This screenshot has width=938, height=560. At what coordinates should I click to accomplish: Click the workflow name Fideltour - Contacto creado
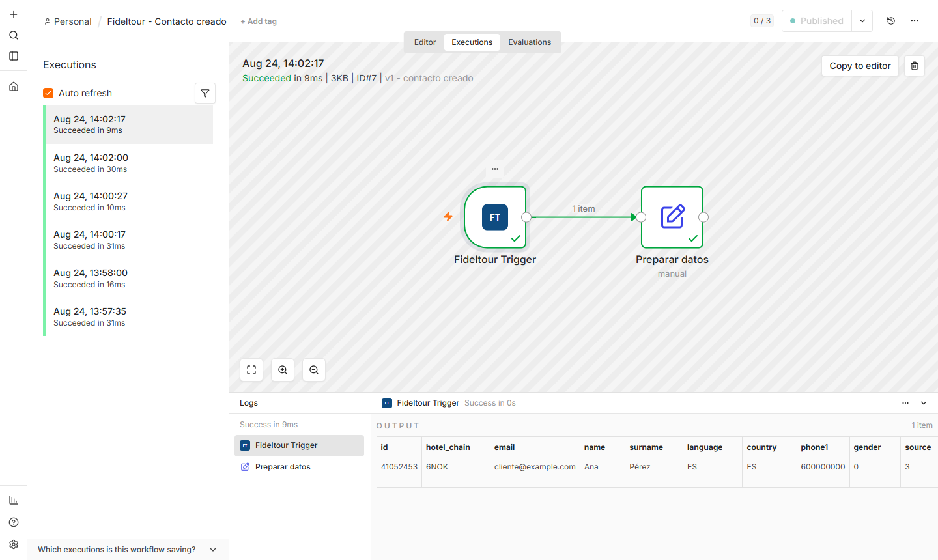click(167, 21)
